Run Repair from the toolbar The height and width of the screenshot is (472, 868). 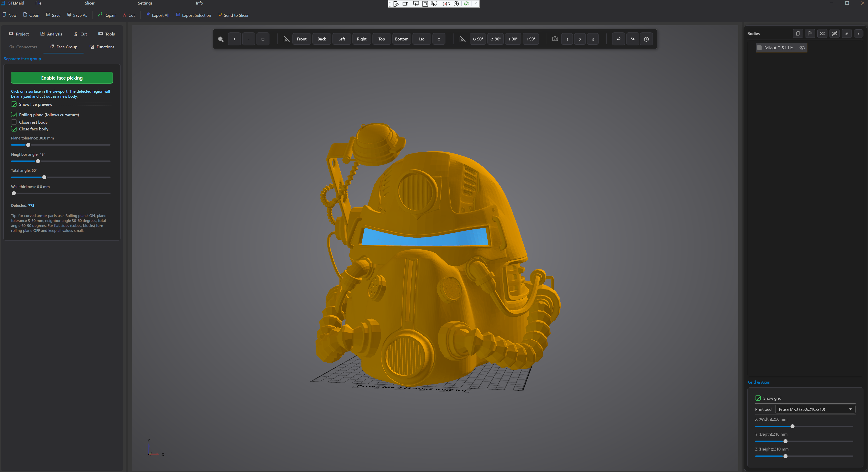pos(107,15)
